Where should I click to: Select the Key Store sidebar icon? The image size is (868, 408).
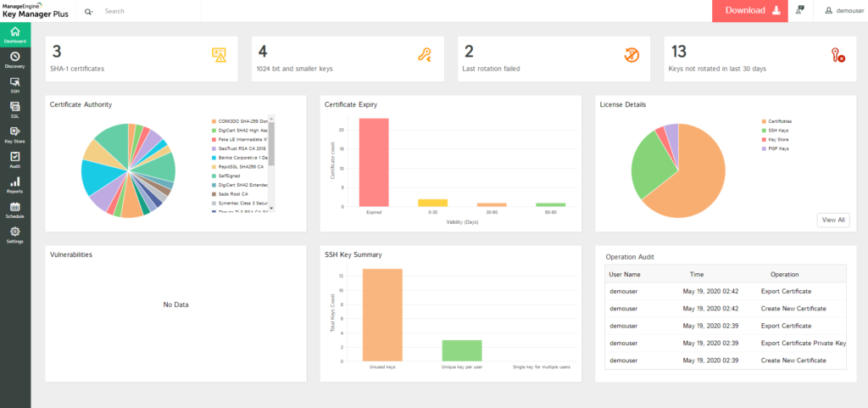click(x=14, y=134)
